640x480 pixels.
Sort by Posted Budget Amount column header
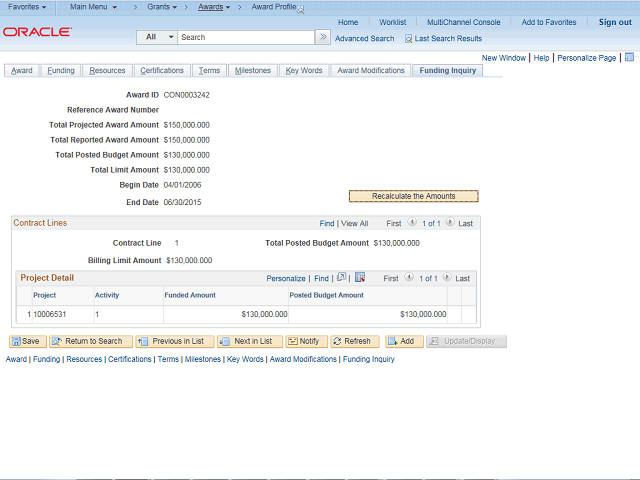tap(326, 295)
